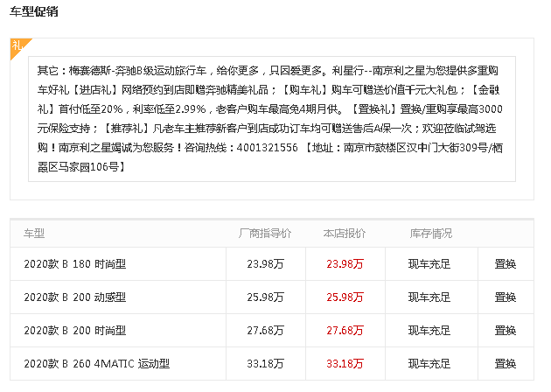551x392 pixels.
Task: Click the promotion text starting with 其它
Action: pyautogui.click(x=271, y=117)
